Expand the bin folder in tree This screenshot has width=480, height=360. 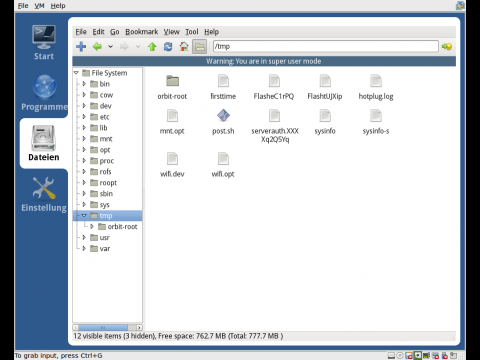point(84,84)
